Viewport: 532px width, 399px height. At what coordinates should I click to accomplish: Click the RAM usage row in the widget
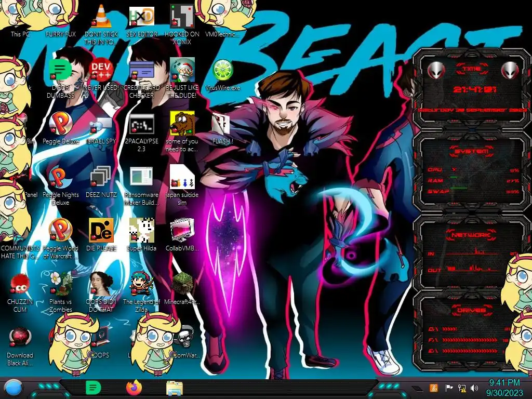click(x=473, y=180)
